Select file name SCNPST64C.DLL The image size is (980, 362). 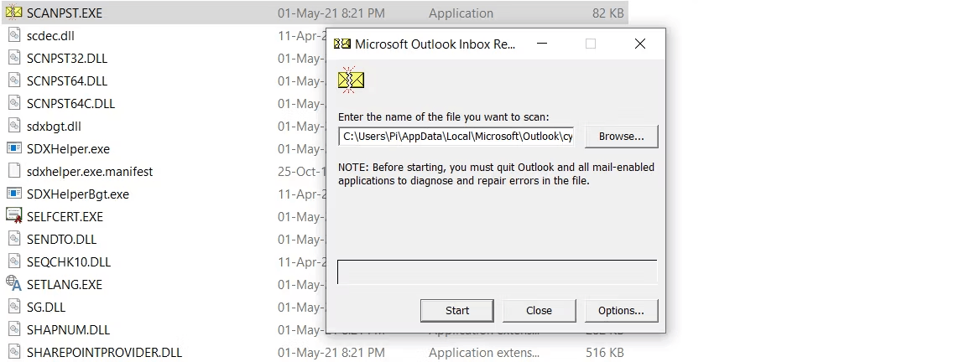pyautogui.click(x=70, y=103)
